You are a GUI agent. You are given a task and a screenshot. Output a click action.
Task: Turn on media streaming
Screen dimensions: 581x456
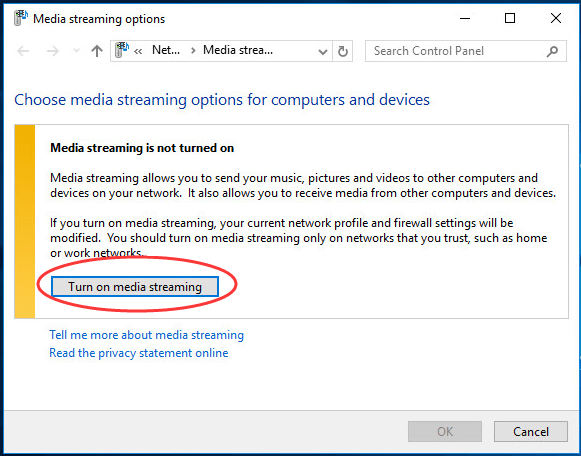point(135,287)
